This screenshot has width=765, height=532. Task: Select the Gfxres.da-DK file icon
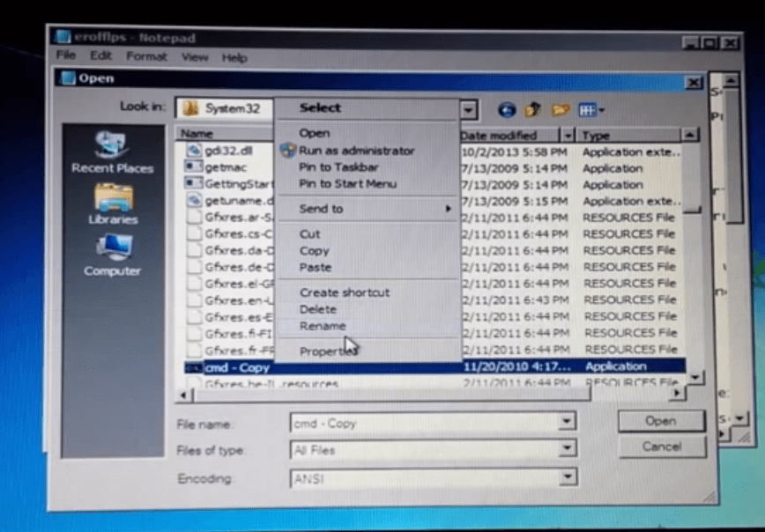tap(195, 250)
